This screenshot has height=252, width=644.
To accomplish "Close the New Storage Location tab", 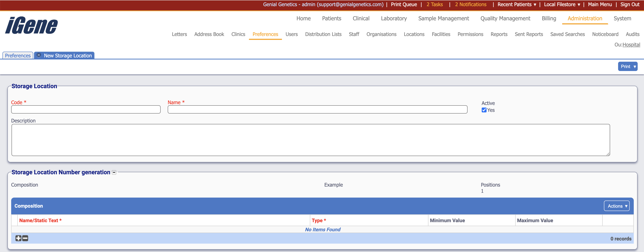I will 39,55.
